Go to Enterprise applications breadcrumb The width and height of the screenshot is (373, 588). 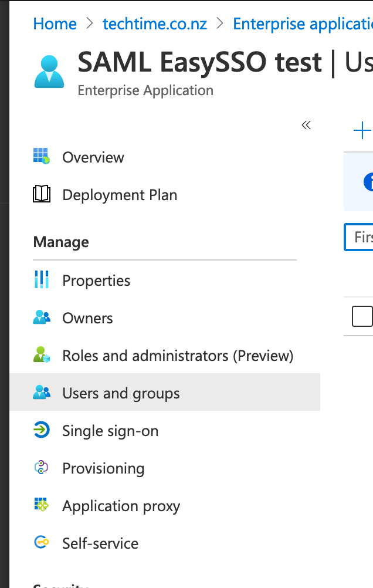303,24
